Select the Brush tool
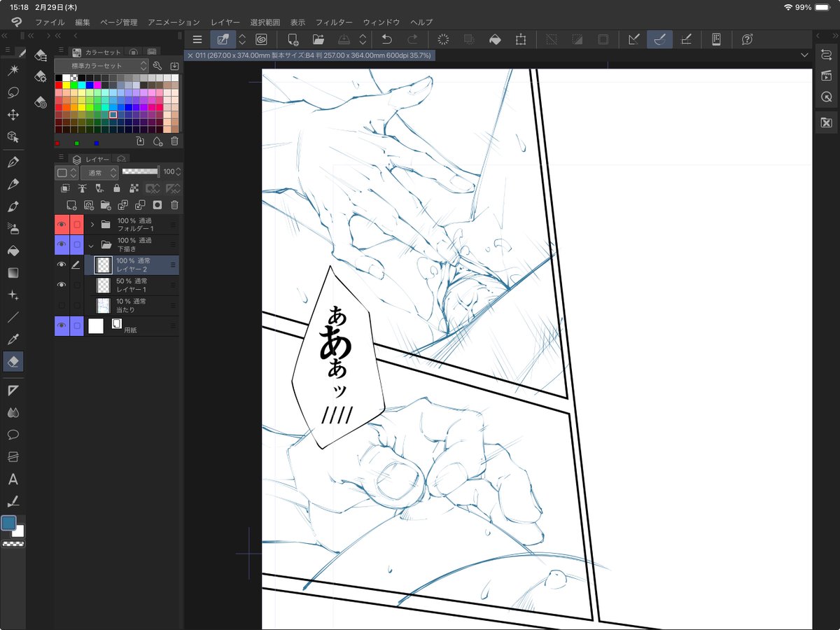This screenshot has width=840, height=630. (x=13, y=206)
